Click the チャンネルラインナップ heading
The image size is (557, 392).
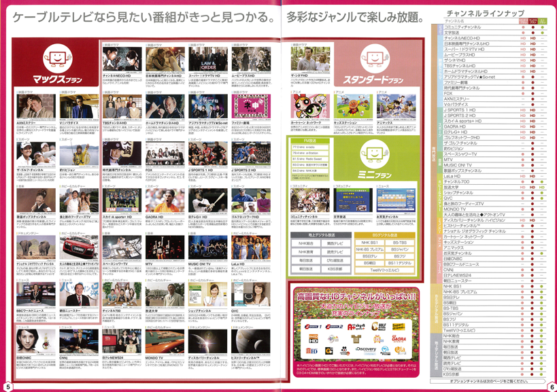[x=485, y=13]
